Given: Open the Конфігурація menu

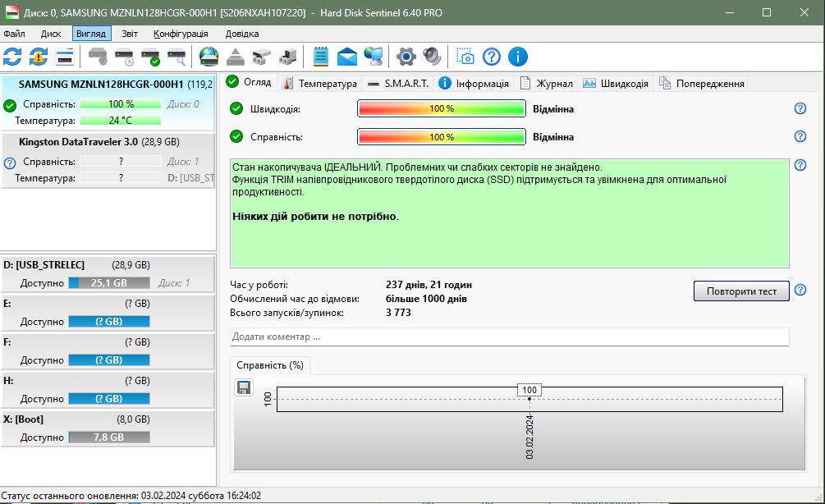Looking at the screenshot, I should (181, 34).
